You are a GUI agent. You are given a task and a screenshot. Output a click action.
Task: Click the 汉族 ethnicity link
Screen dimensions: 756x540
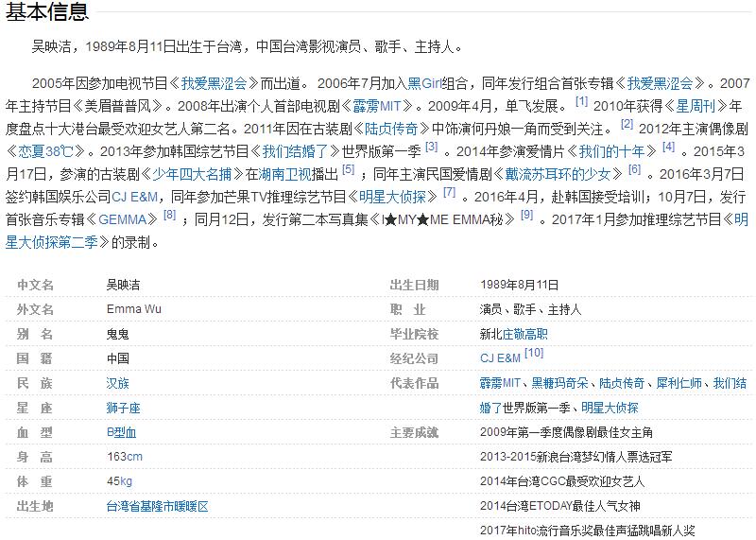coord(118,383)
